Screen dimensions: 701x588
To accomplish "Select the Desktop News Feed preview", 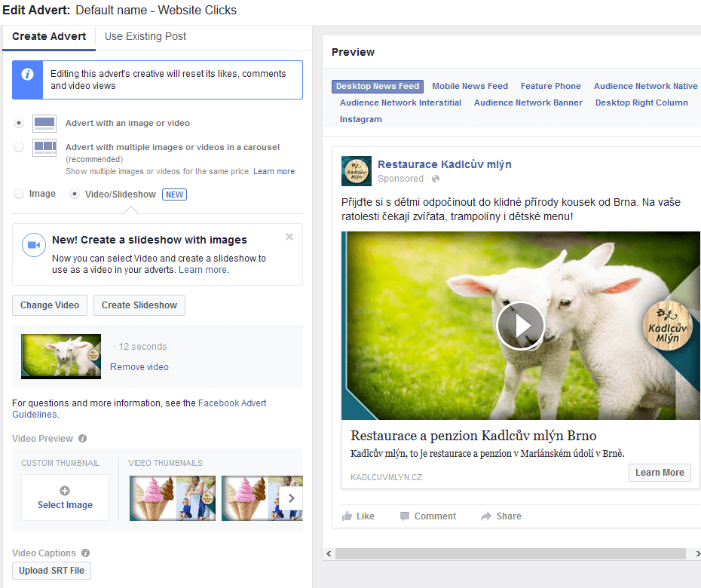I will [378, 86].
